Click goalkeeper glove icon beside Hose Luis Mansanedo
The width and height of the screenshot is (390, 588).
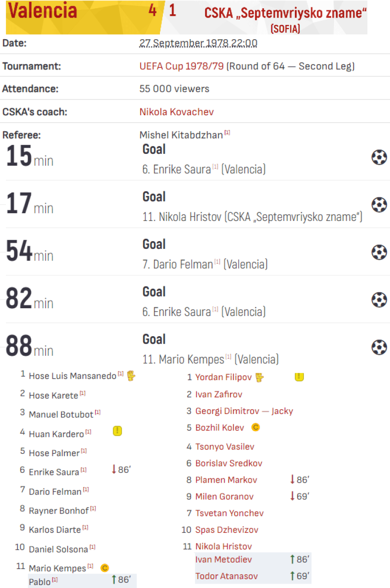point(130,376)
